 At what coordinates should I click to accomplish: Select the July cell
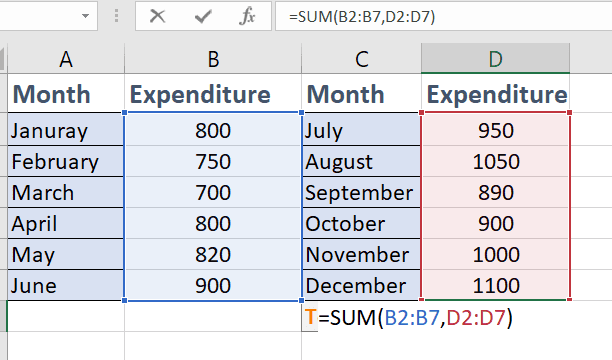pos(362,130)
